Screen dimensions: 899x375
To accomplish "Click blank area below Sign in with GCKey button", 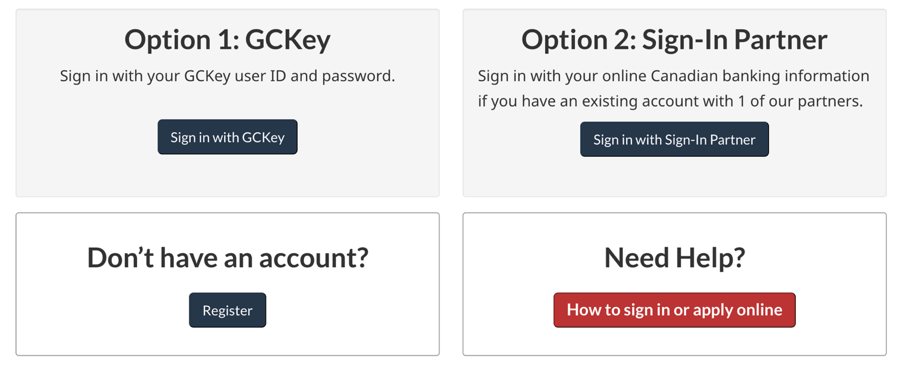I will click(228, 175).
